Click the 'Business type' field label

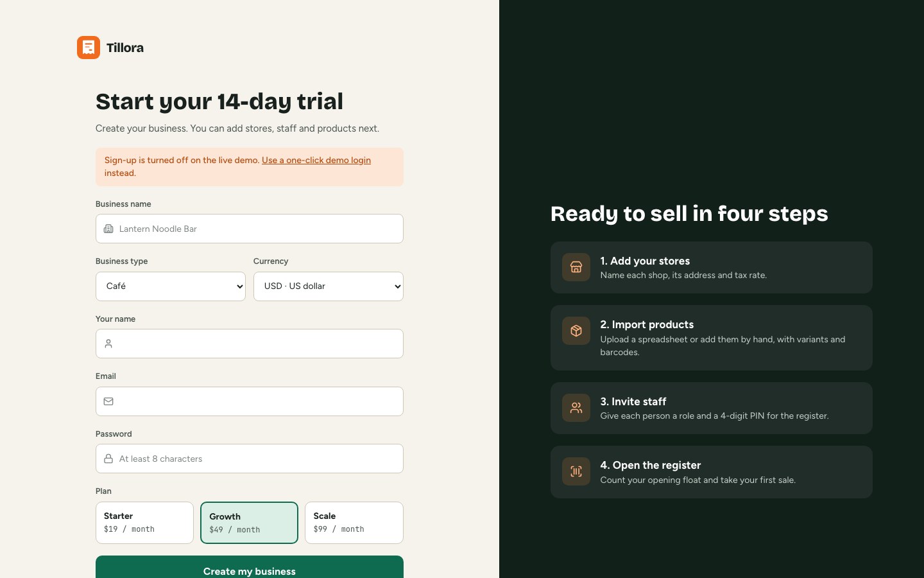tap(122, 261)
